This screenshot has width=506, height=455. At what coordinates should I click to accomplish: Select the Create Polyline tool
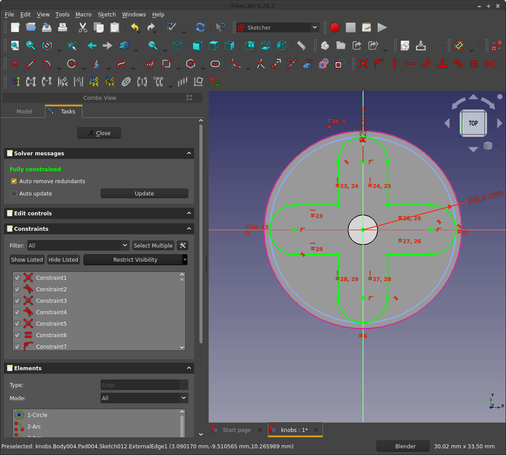(150, 64)
